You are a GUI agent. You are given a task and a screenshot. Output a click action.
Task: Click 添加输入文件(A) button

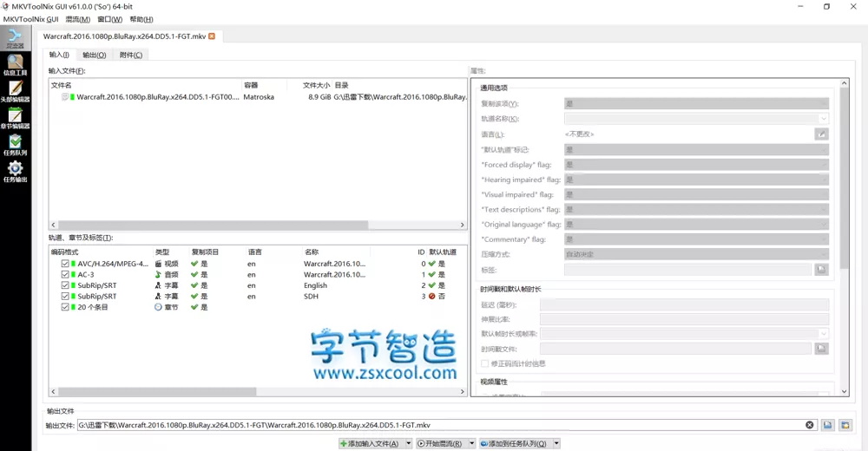pos(372,443)
